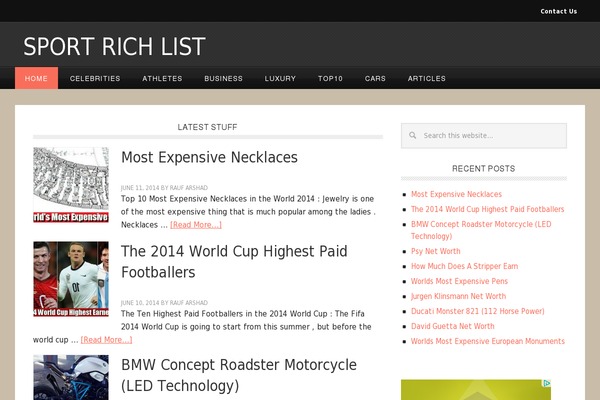Open the 2014 World Cup Highest Paid Footballers headline
Viewport: 600px width, 400px height.
click(x=234, y=262)
